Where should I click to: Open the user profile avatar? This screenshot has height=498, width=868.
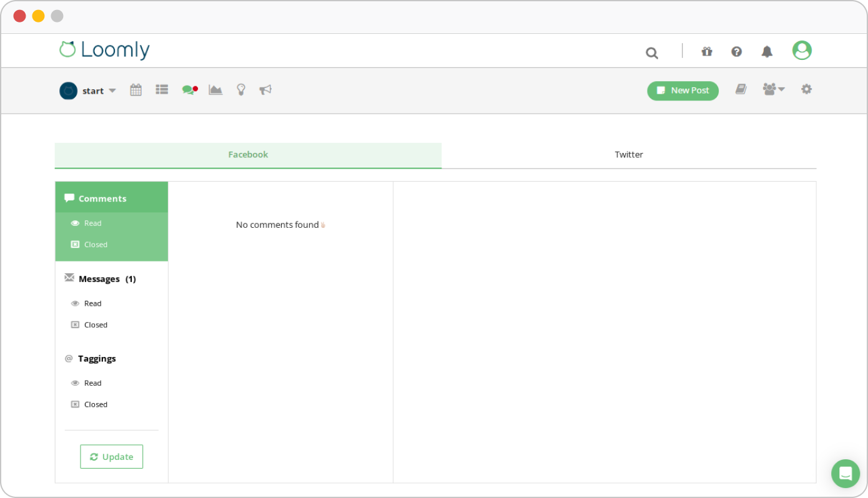(802, 51)
